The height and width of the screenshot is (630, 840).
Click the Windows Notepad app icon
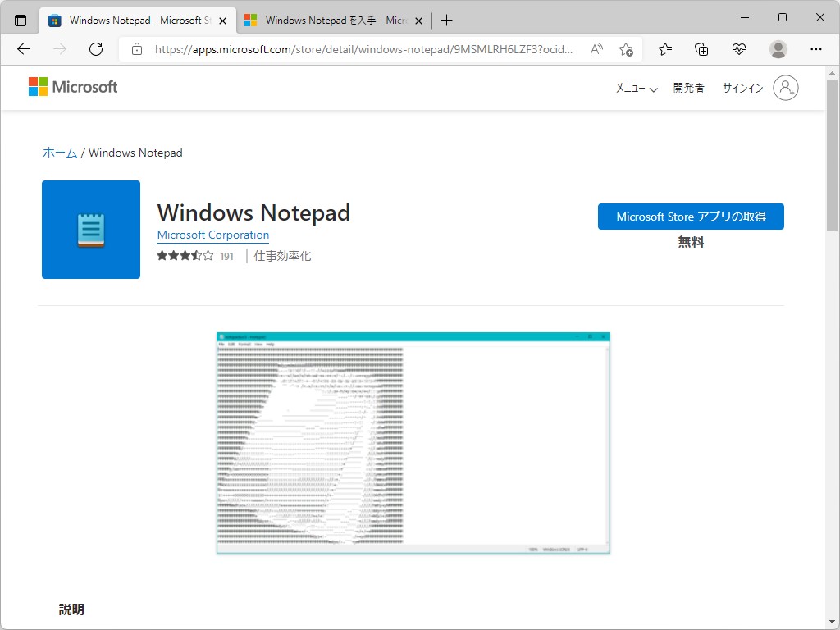coord(91,230)
